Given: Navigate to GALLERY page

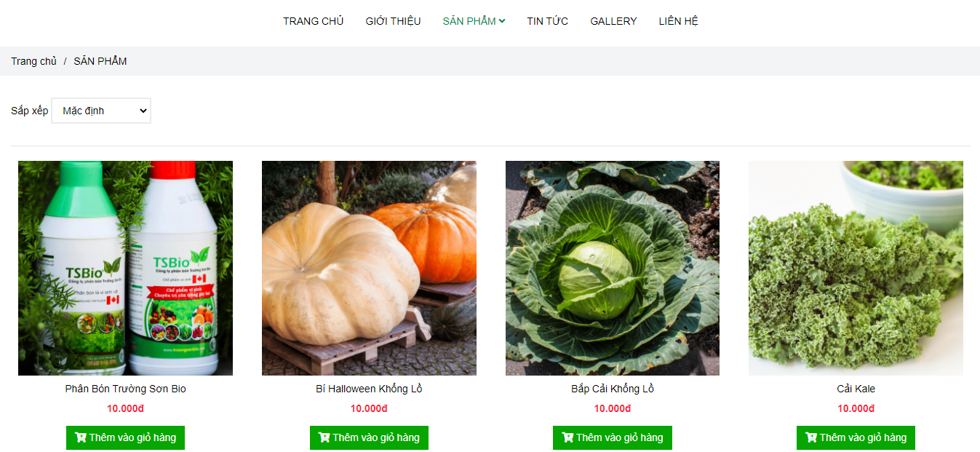Looking at the screenshot, I should point(613,21).
